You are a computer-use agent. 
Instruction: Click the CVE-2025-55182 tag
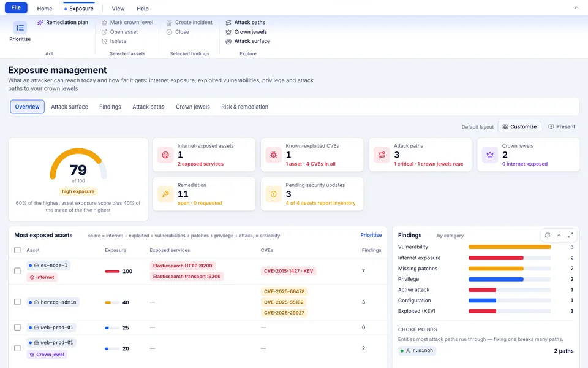[284, 302]
